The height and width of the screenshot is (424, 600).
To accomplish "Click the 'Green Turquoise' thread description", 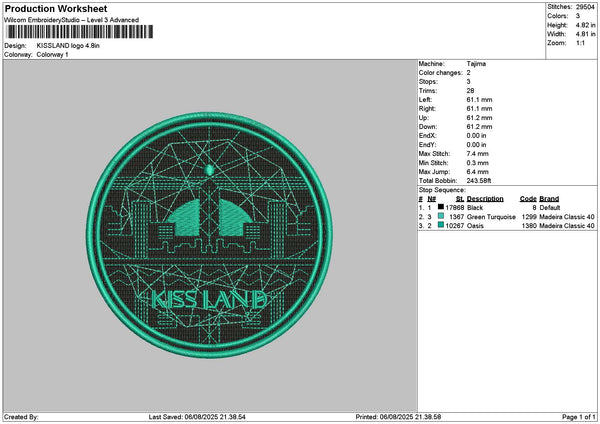I will point(491,217).
